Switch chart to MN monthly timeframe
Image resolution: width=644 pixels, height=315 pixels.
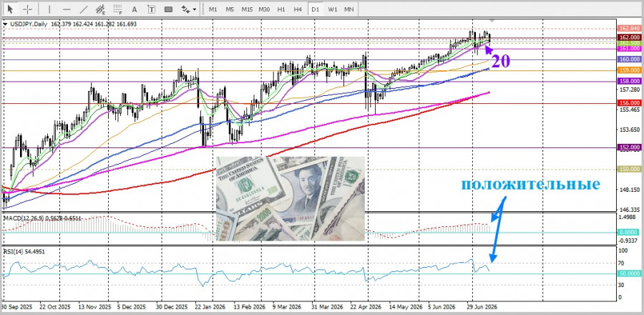coord(349,9)
